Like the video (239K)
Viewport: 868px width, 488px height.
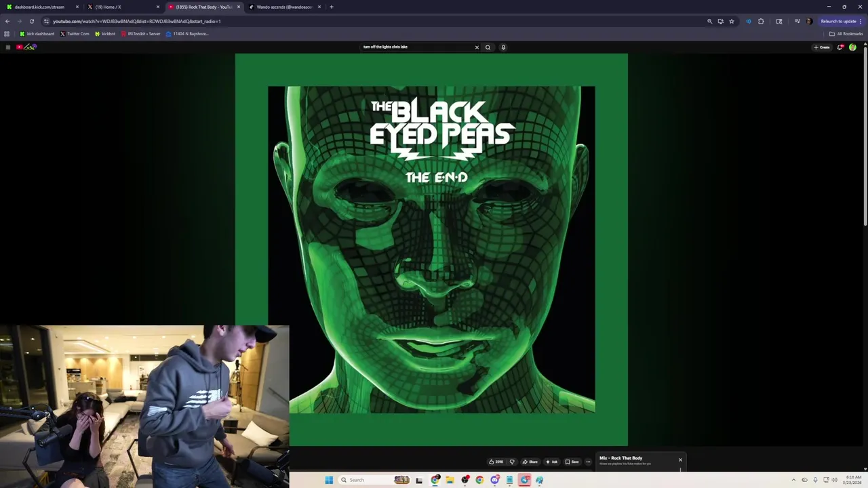[496, 462]
